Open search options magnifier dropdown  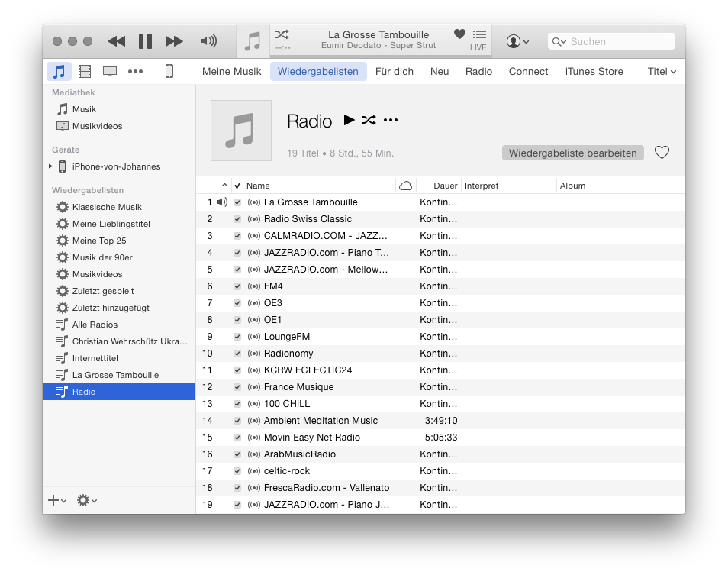(x=559, y=42)
